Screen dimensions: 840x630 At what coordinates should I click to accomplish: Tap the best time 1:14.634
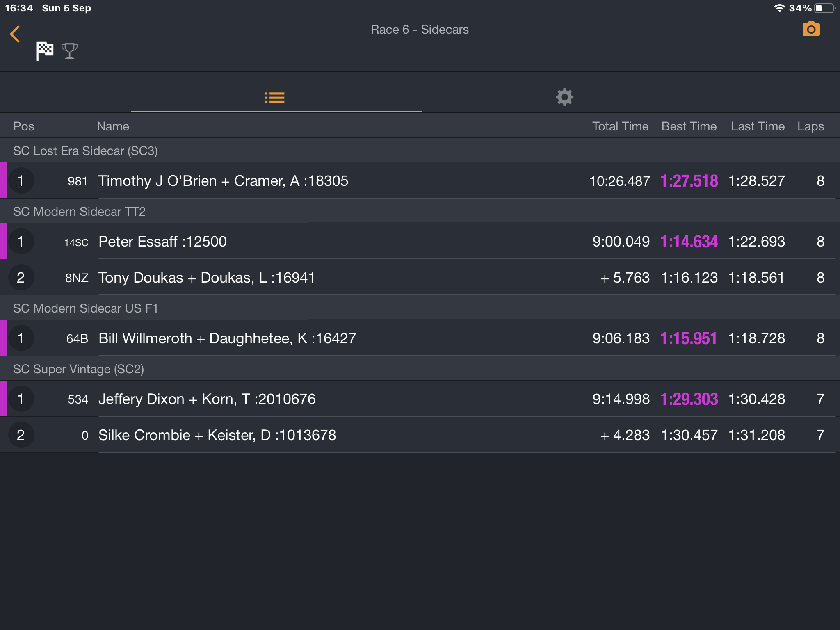[x=689, y=242]
